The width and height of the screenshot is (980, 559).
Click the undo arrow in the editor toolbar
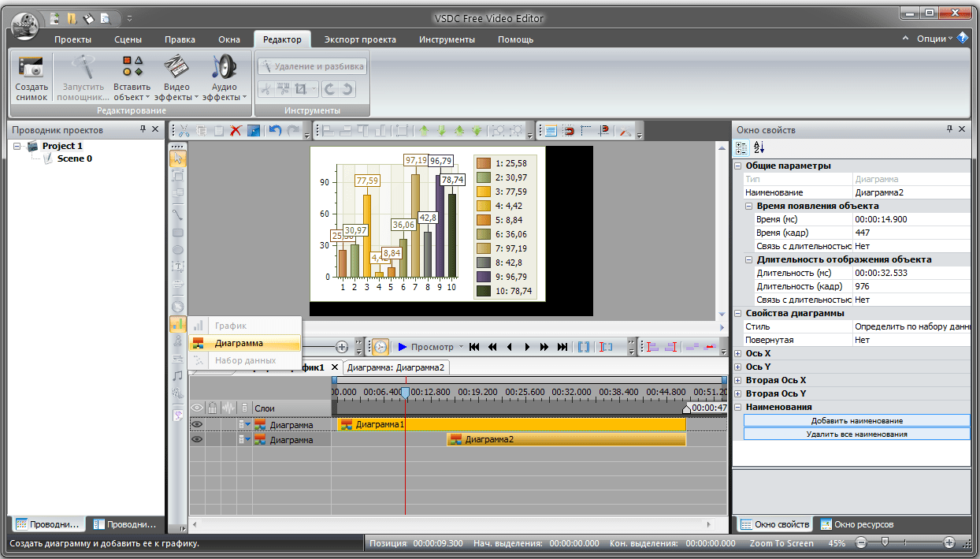tap(275, 131)
